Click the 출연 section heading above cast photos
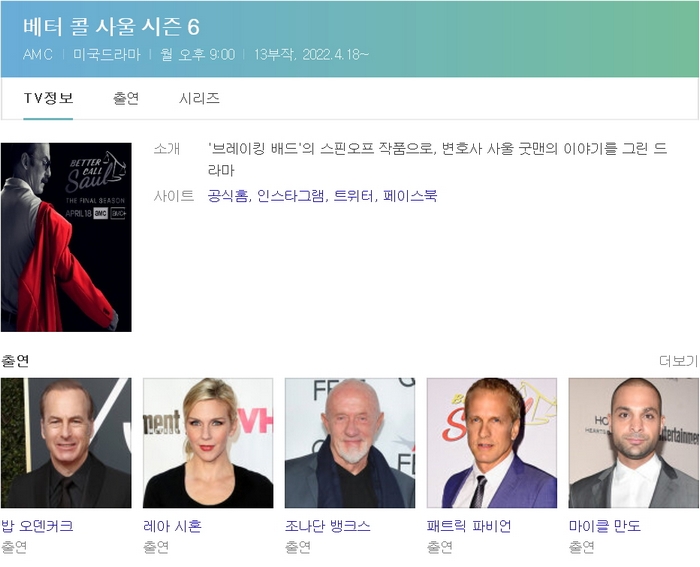Screen dimensions: 700x567 coord(15,361)
